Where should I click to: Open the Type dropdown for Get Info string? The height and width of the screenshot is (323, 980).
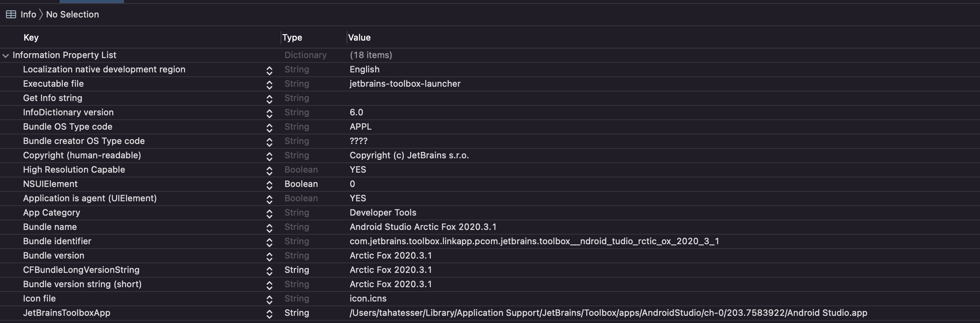point(297,98)
